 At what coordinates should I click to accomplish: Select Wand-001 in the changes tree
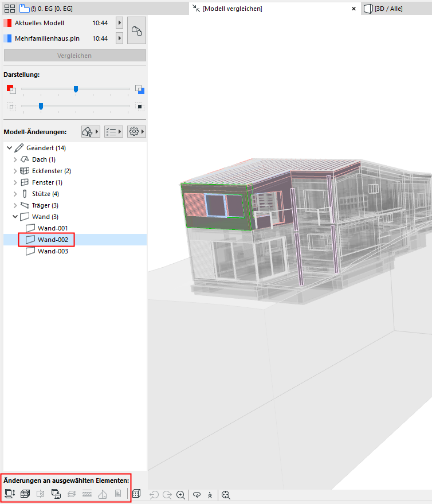click(x=53, y=228)
